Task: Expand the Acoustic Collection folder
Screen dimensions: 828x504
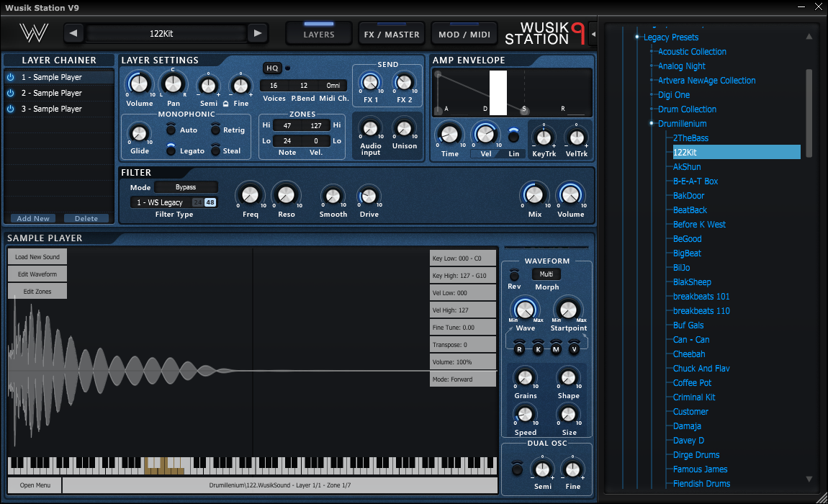Action: [x=652, y=52]
